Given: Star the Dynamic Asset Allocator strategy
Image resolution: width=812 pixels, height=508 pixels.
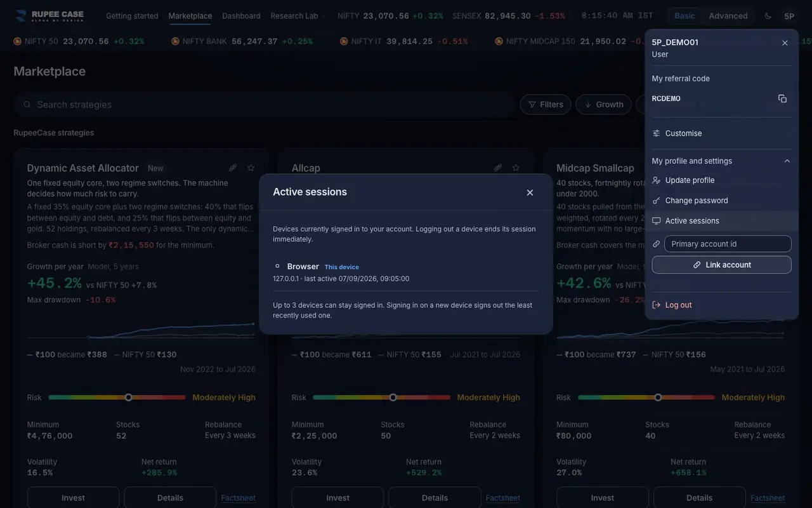Looking at the screenshot, I should [251, 168].
